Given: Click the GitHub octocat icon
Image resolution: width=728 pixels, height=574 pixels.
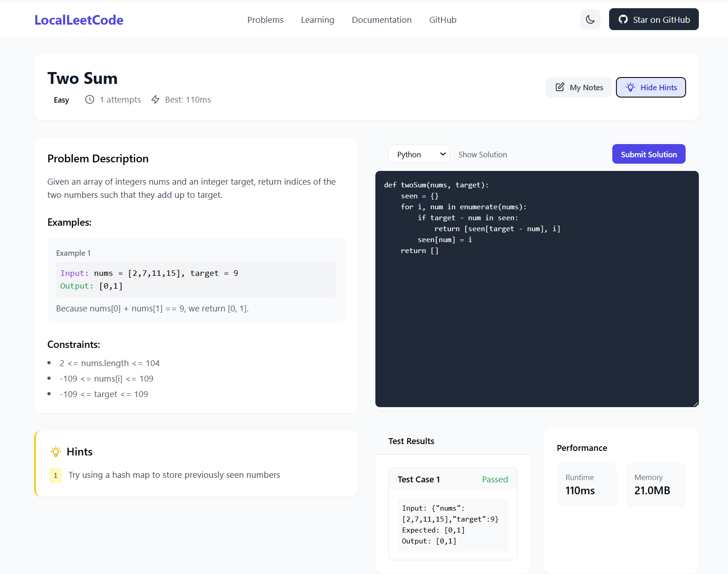Looking at the screenshot, I should click(623, 19).
